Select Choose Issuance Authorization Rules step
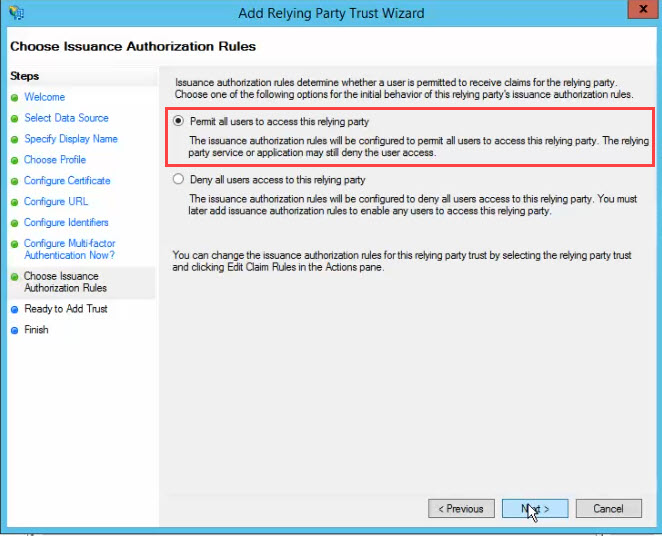 coord(65,282)
